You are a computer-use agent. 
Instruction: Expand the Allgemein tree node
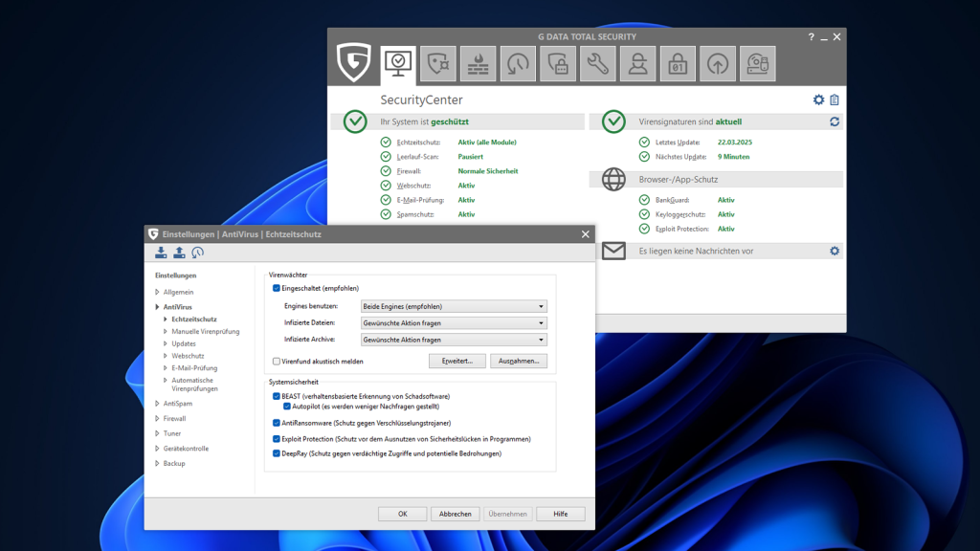pyautogui.click(x=157, y=292)
